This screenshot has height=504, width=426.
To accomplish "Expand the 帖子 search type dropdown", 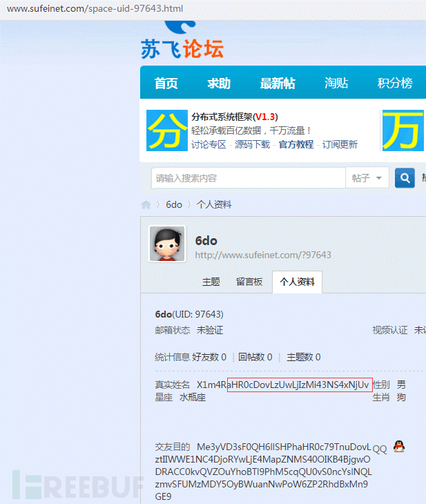I will tap(367, 177).
